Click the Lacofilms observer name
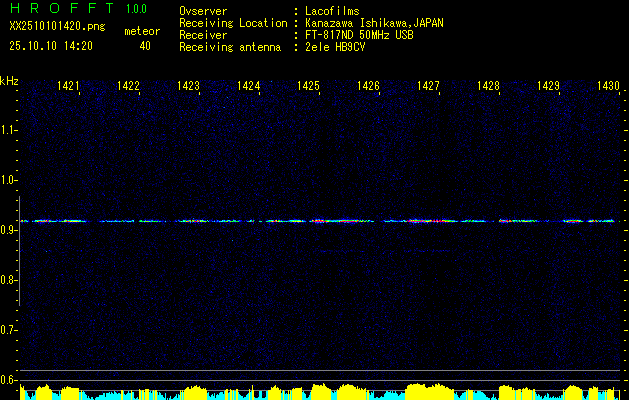Image resolution: width=629 pixels, height=400 pixels. pos(332,11)
